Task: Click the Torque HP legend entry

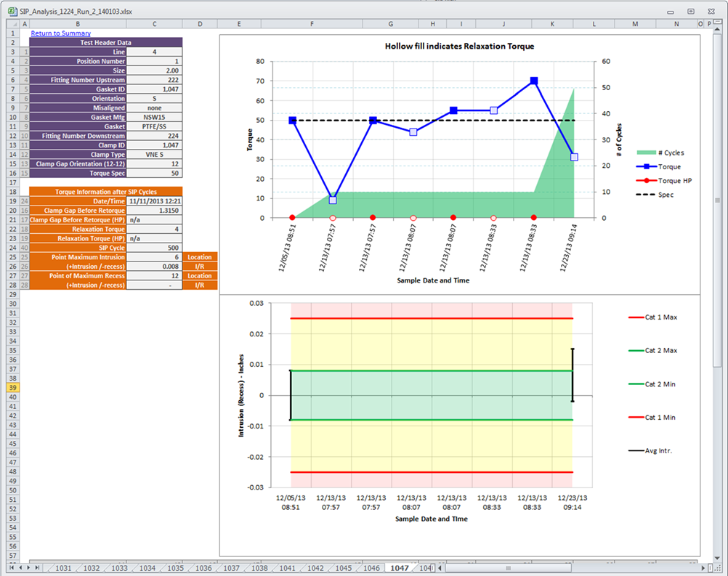Action: [664, 181]
